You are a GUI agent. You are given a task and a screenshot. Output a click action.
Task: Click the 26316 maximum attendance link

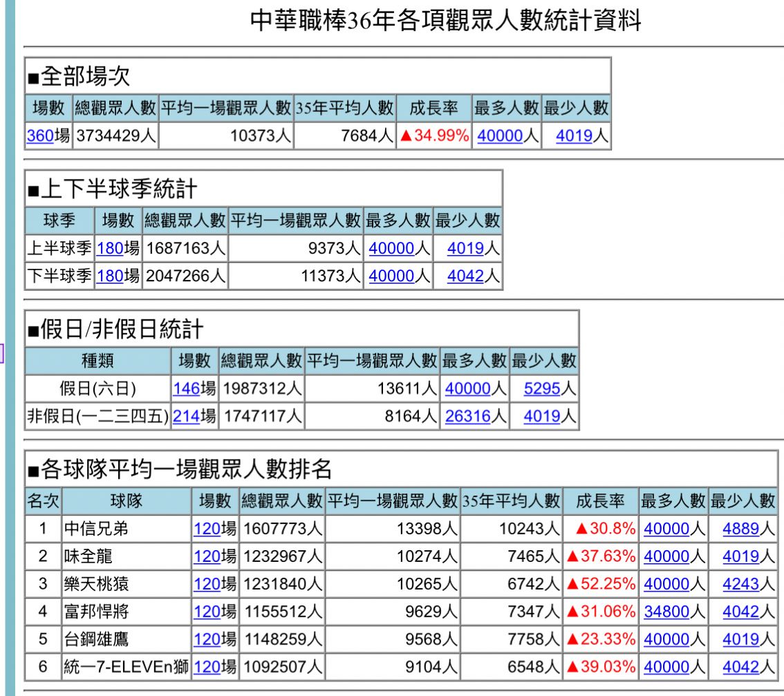click(x=467, y=416)
